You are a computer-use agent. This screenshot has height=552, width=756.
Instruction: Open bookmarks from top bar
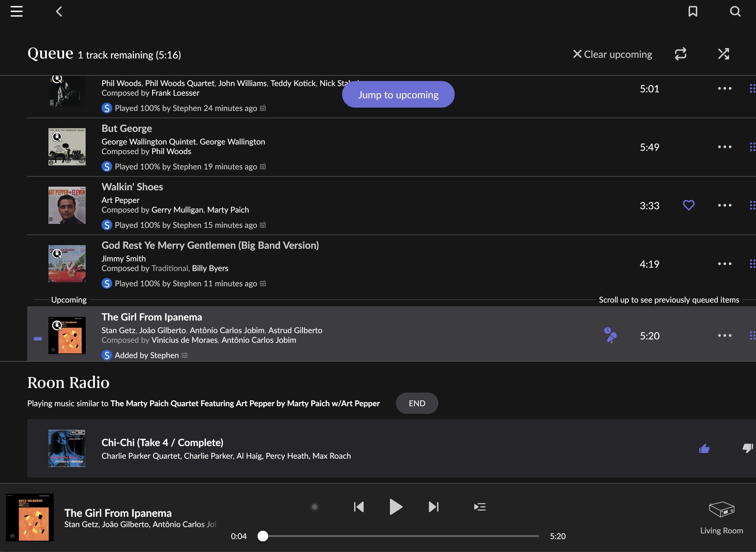693,11
